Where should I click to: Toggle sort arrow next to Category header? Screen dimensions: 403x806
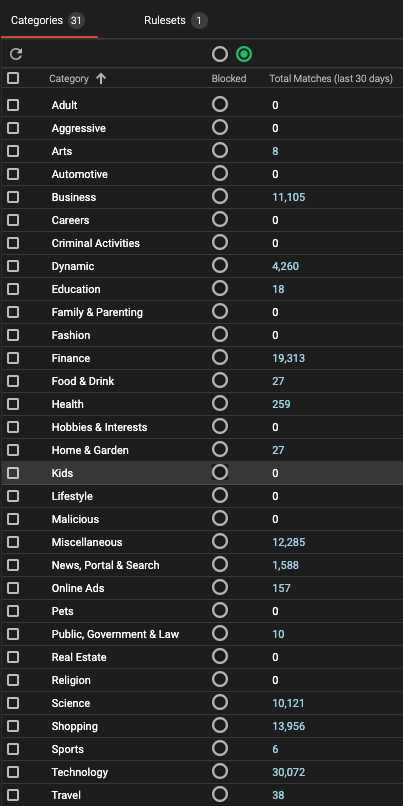click(x=101, y=79)
